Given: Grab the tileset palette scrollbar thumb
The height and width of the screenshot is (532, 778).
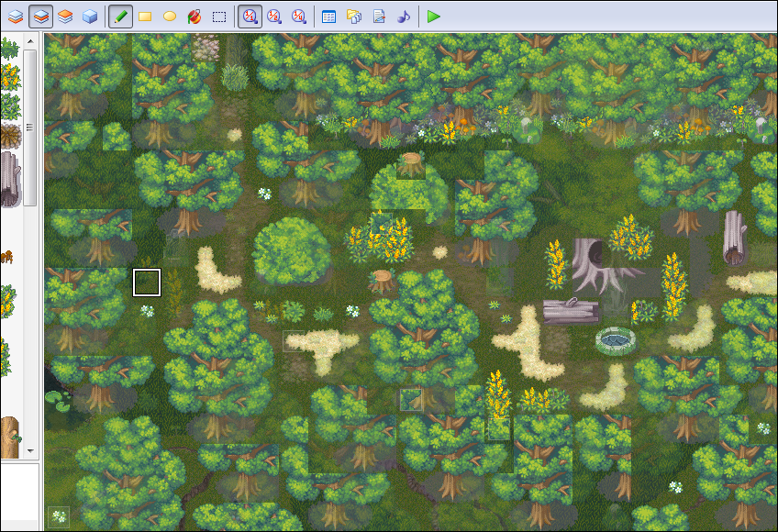Looking at the screenshot, I should [x=30, y=127].
